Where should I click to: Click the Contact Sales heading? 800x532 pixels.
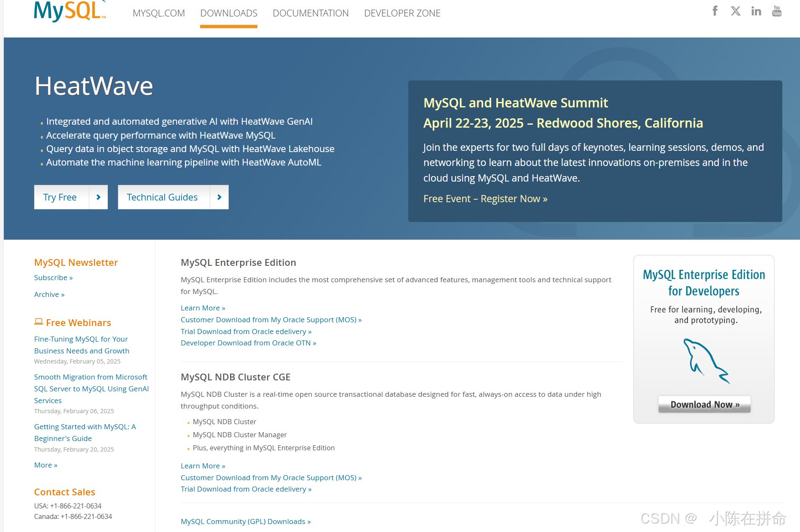[64, 492]
